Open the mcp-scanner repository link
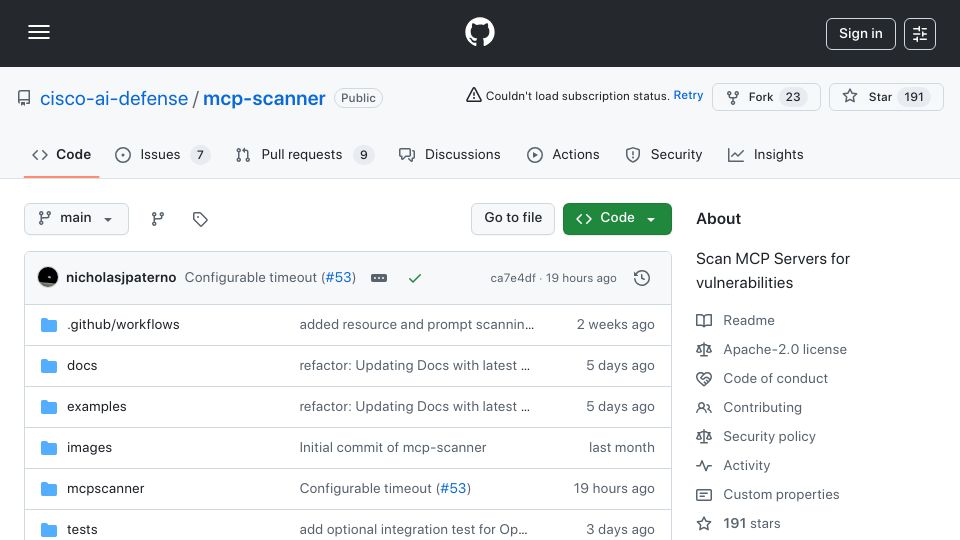 (x=264, y=99)
